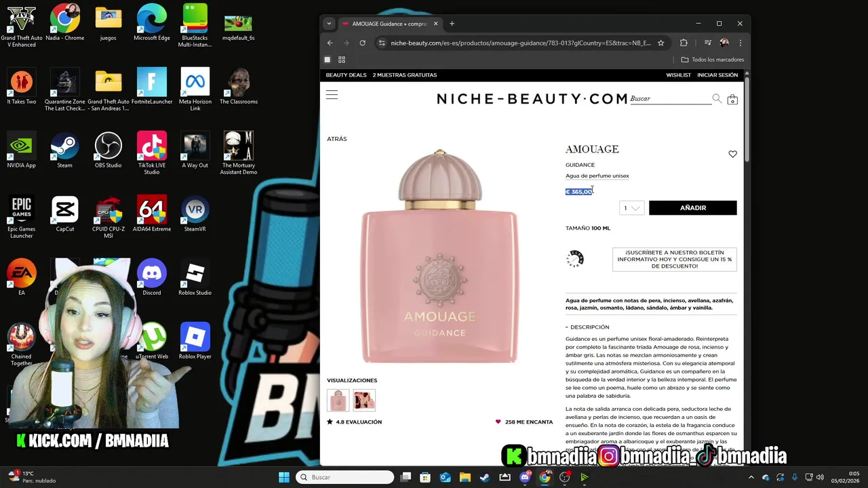The image size is (868, 488).
Task: Click the Chrome address bar URL
Action: click(520, 43)
